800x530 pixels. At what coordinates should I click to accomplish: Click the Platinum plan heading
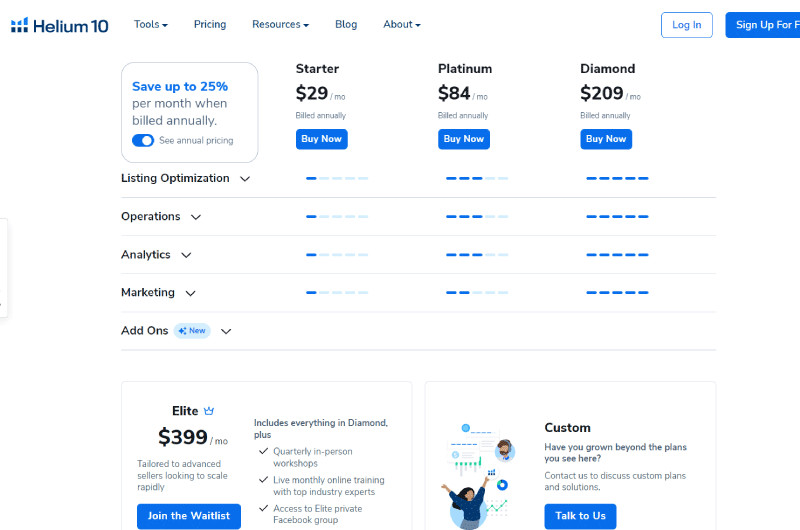click(x=465, y=68)
